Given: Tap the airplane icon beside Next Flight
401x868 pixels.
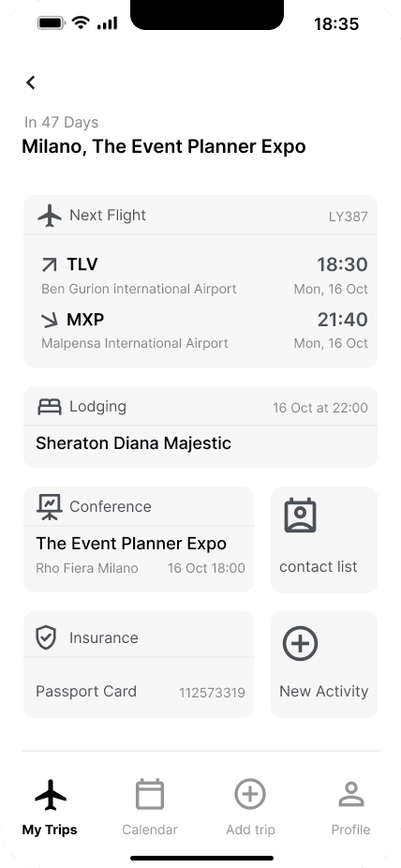Looking at the screenshot, I should point(50,216).
